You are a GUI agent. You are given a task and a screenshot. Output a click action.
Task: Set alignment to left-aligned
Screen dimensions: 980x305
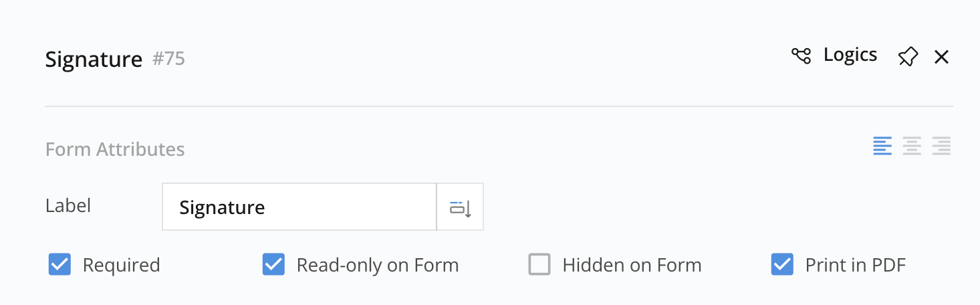(882, 146)
